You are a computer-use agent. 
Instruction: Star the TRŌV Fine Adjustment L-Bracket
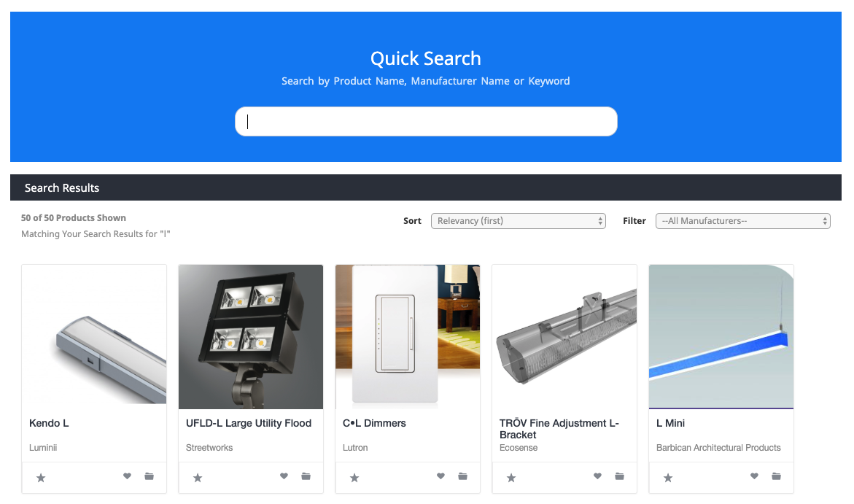click(x=511, y=478)
